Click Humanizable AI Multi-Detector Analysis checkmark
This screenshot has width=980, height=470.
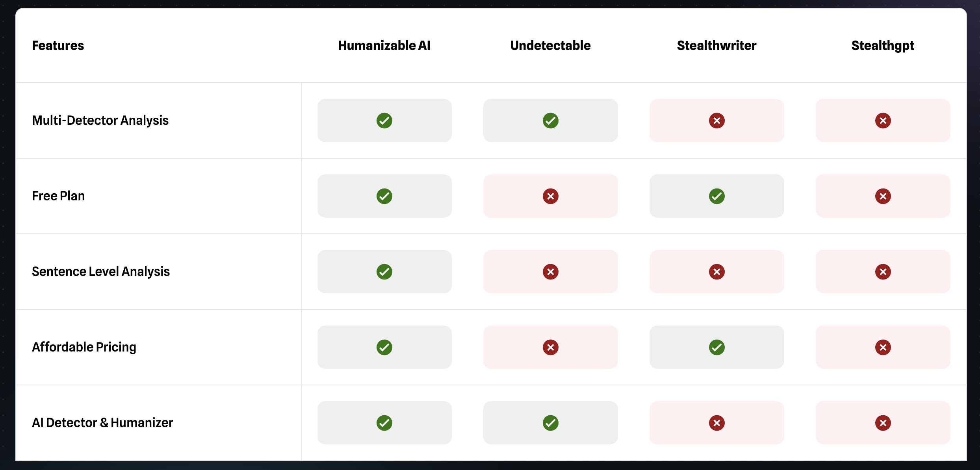384,120
